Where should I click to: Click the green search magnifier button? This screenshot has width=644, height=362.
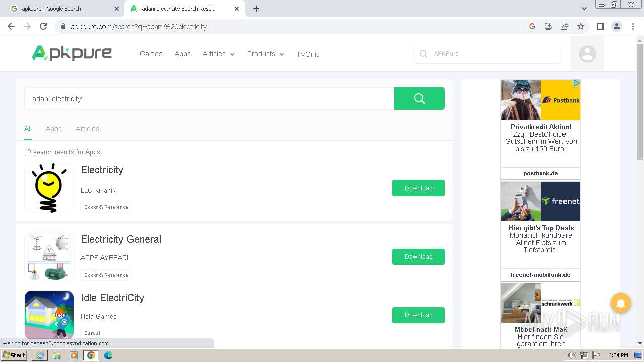419,99
